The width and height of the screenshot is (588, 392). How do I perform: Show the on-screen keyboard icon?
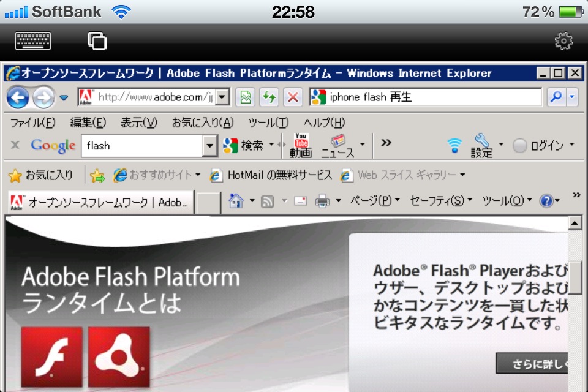[x=33, y=40]
